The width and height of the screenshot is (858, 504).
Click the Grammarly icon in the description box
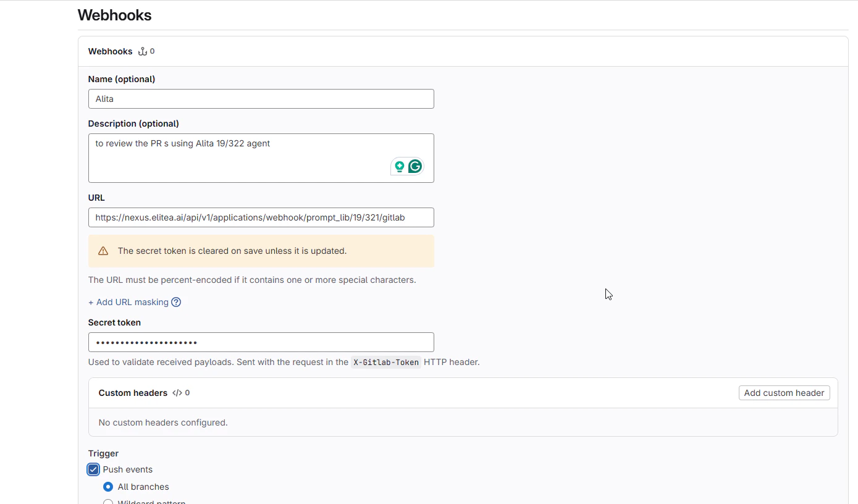point(414,166)
